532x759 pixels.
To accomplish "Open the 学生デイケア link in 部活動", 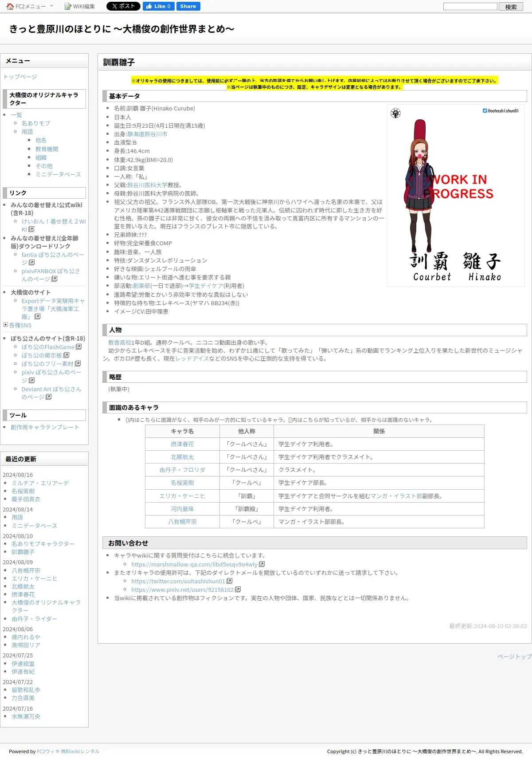I will 206,286.
